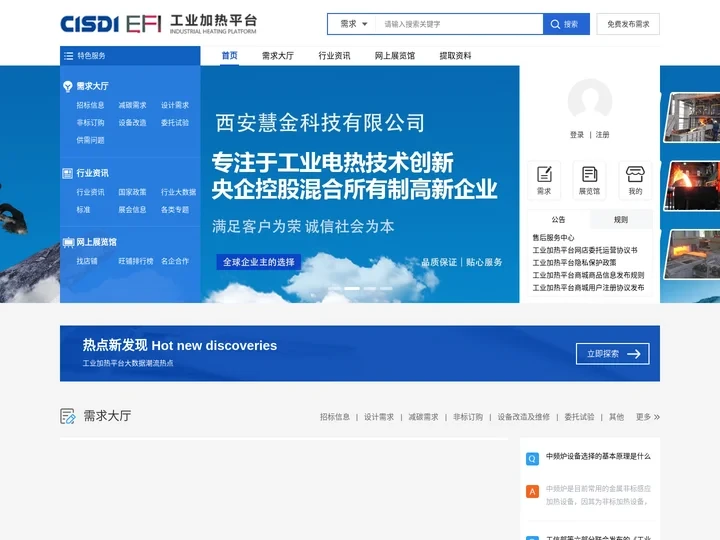720x540 pixels.
Task: Open 供需问题 sidebar link
Action: pyautogui.click(x=90, y=140)
